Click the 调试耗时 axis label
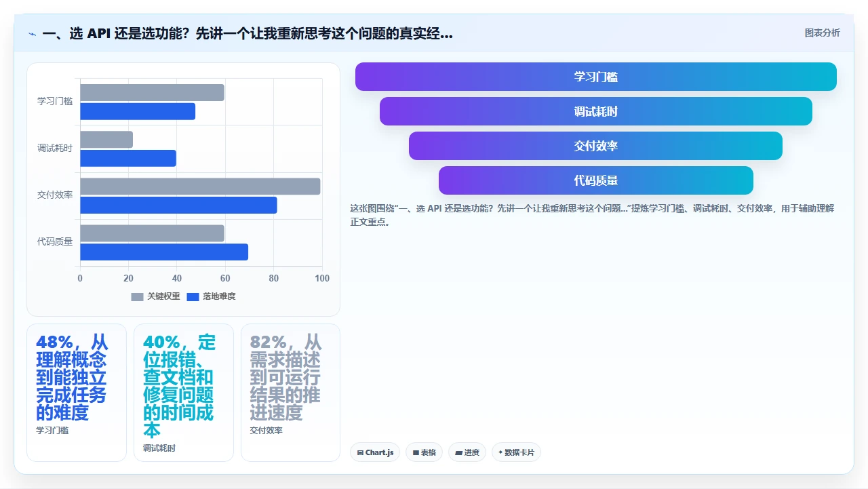 [x=55, y=148]
